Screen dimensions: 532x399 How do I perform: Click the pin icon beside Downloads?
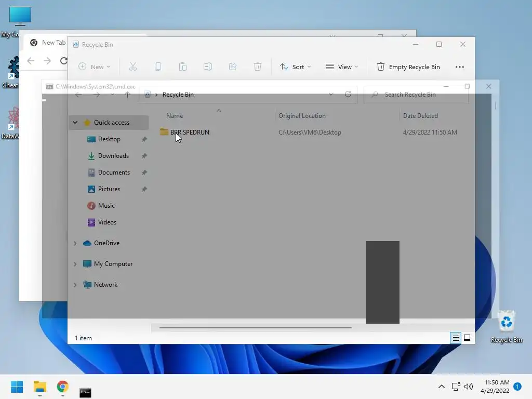144,156
